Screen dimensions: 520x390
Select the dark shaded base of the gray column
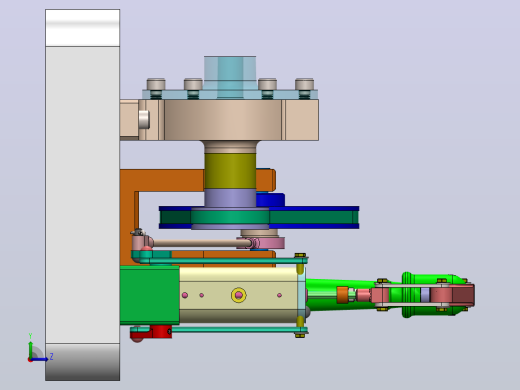pos(83,362)
